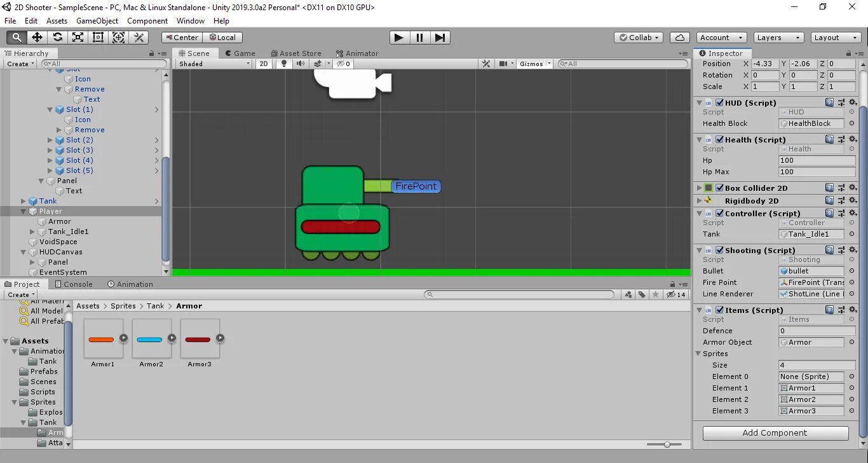Play Armor1 sprite preview arrow

(x=123, y=338)
